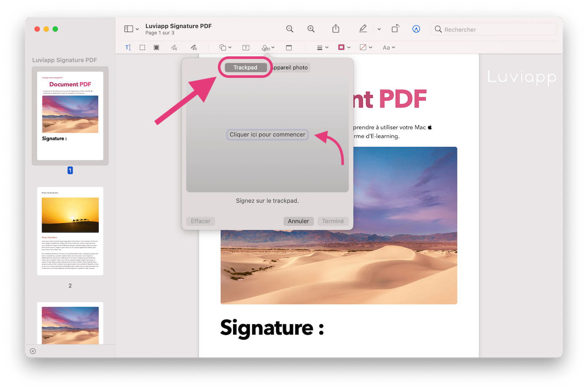This screenshot has width=588, height=391.
Task: Toggle the sidebar view button
Action: [129, 29]
